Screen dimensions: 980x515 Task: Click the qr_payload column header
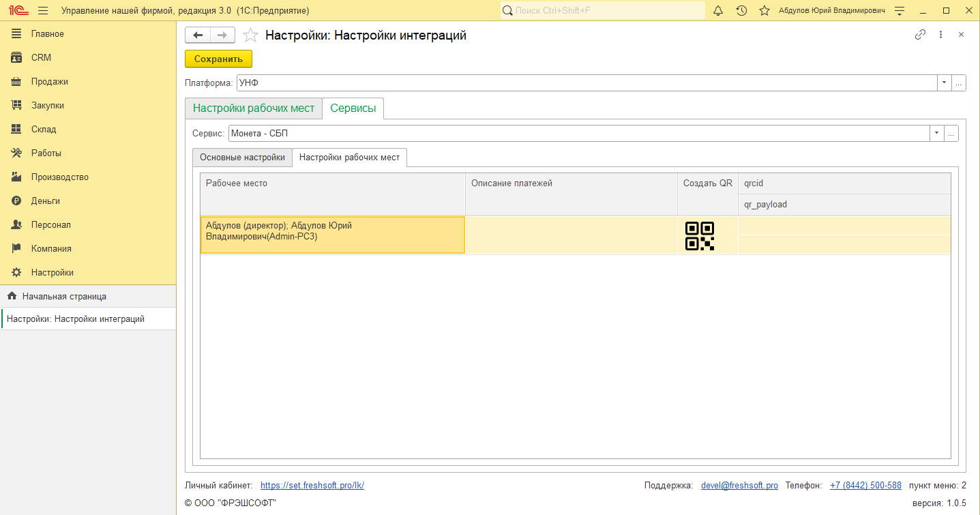[844, 205]
